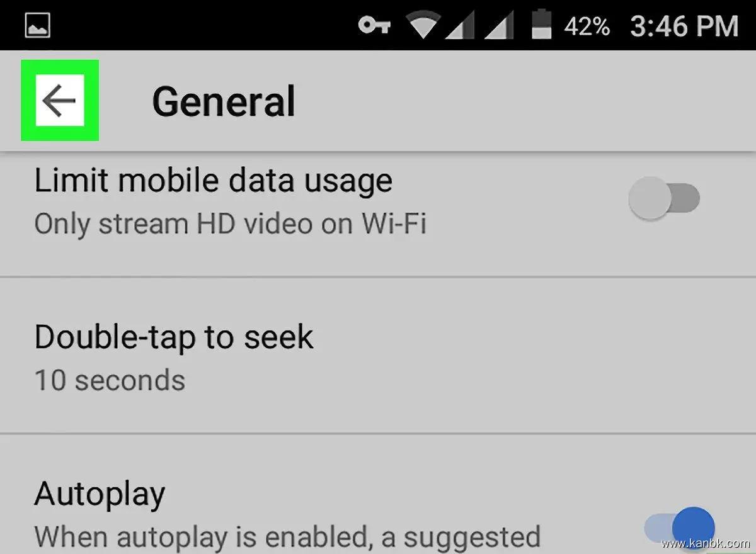
Task: Tap the 3:46 PM clock
Action: click(x=684, y=26)
